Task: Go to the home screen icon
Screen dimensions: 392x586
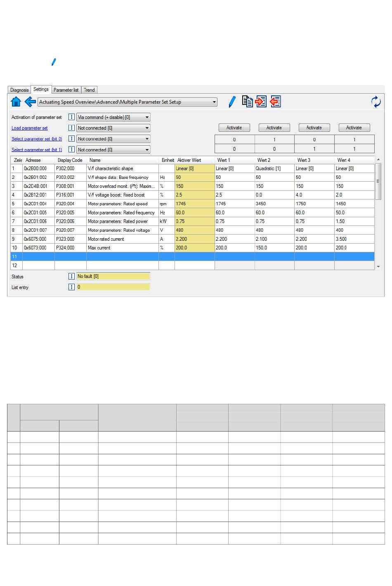Action: click(16, 102)
